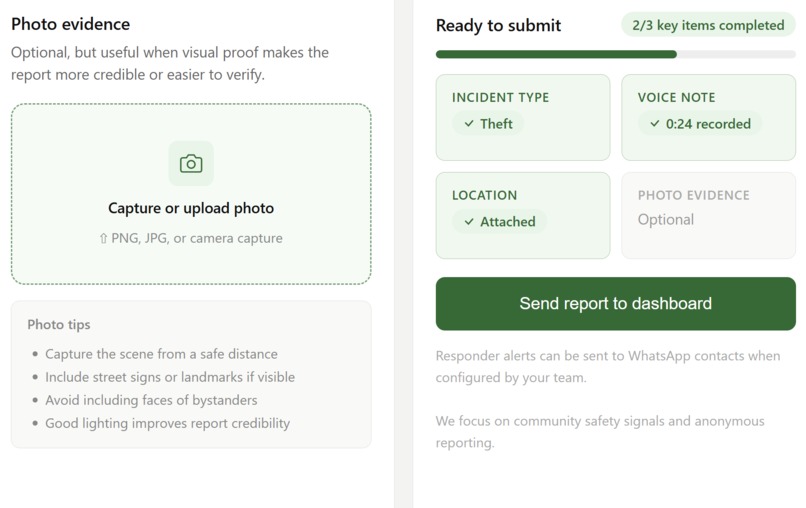Click the upload arrow before PNG, JPG
806x508 pixels.
pyautogui.click(x=103, y=239)
